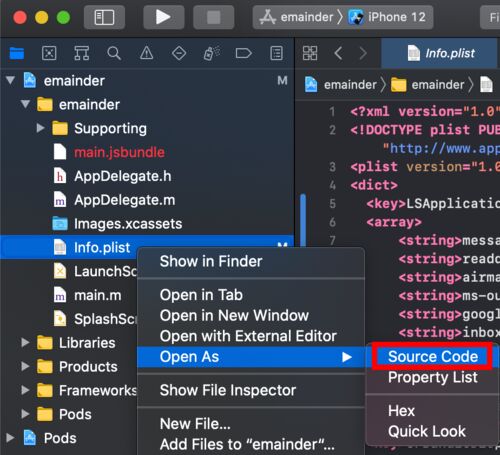Open the Breakpoint navigator tag icon
500x455 pixels.
pos(244,53)
